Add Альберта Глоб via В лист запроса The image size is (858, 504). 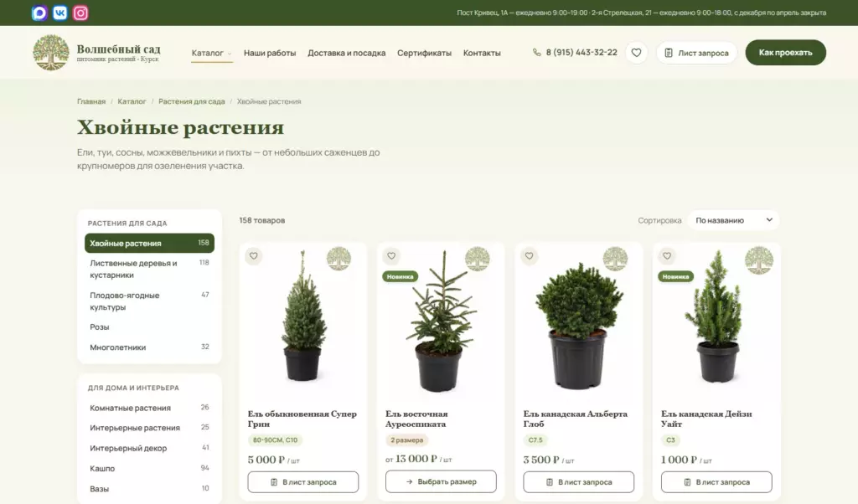click(x=579, y=482)
